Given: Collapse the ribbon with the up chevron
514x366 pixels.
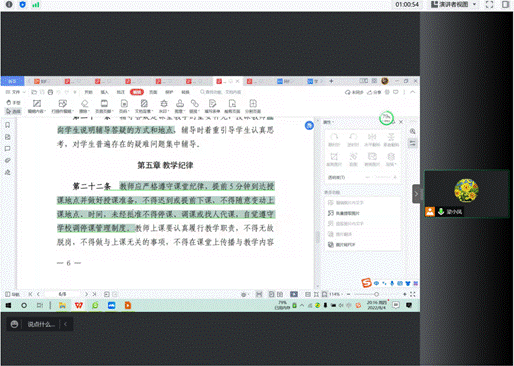Looking at the screenshot, I should click(413, 92).
